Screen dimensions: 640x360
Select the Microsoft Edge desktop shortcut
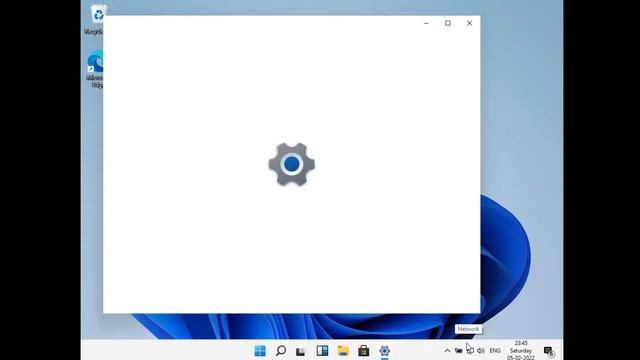point(95,69)
